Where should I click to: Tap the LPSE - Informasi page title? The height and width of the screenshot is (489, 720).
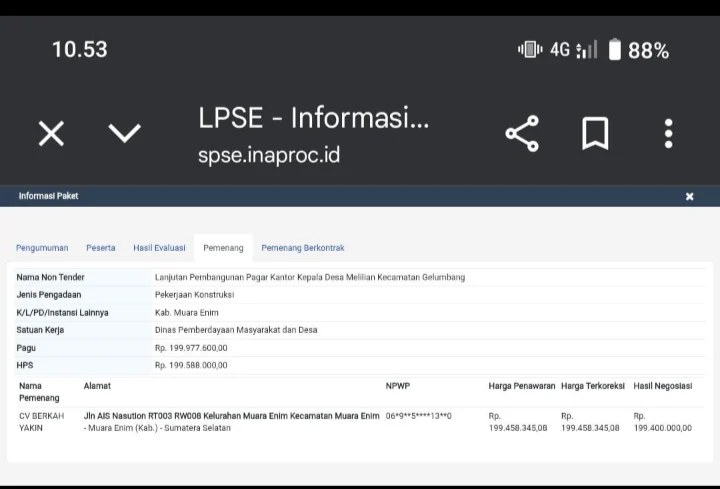313,118
